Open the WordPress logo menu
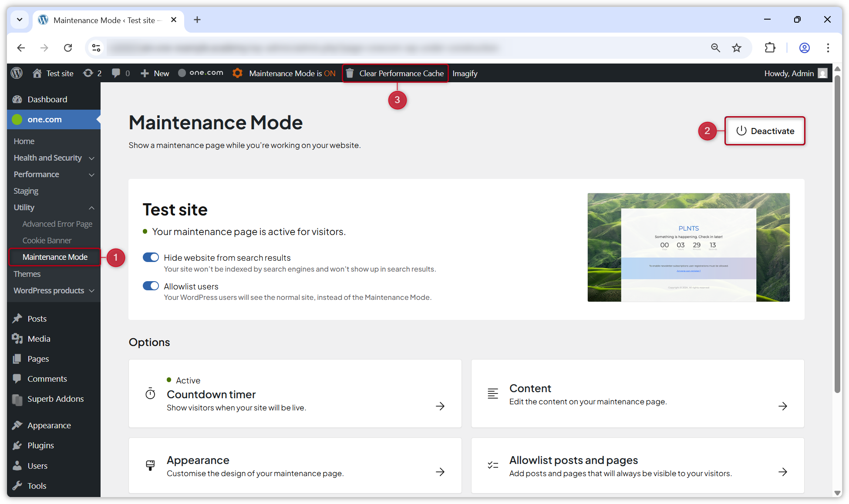 17,73
